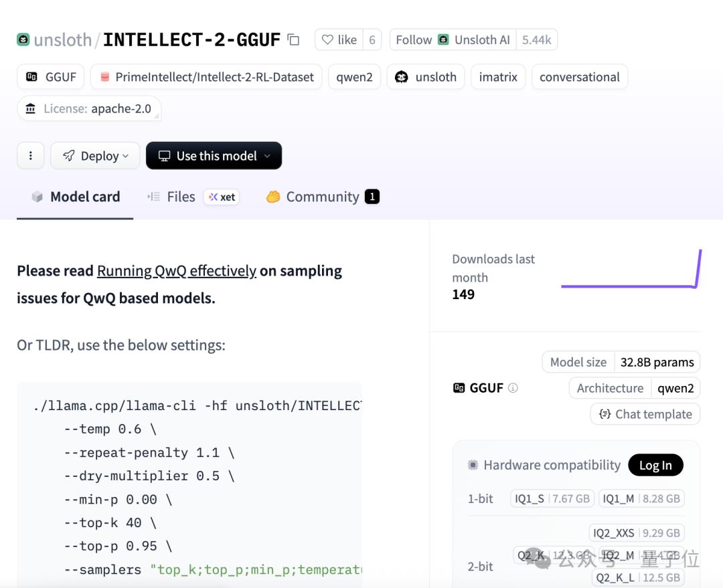The height and width of the screenshot is (588, 723).
Task: Copy the model name with copy icon
Action: tap(293, 39)
